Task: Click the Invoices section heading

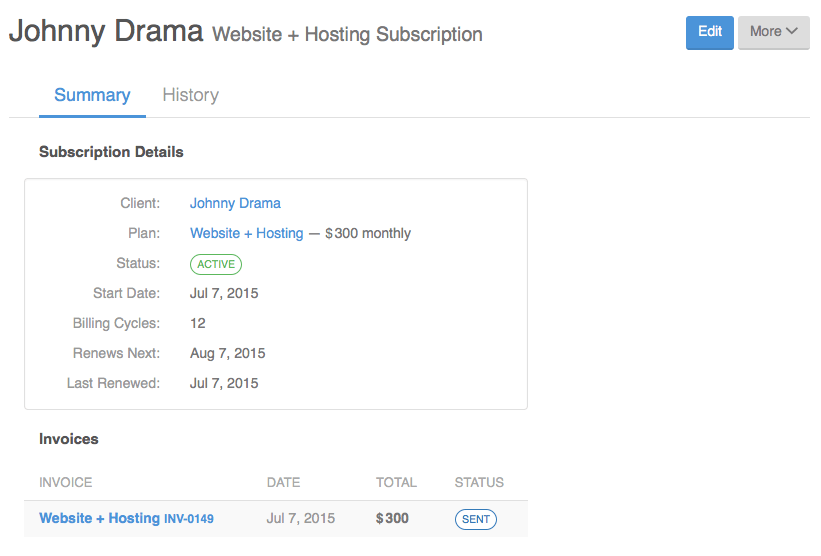Action: [x=69, y=439]
